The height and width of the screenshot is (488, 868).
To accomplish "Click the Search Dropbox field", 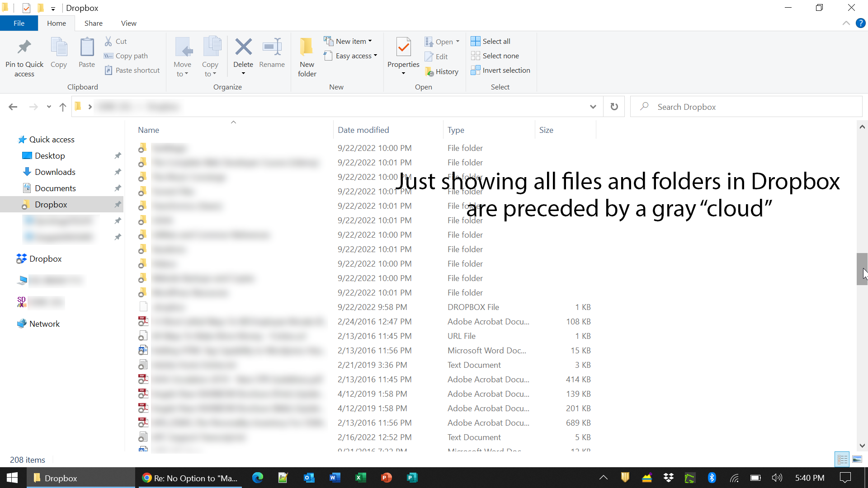I will point(746,107).
